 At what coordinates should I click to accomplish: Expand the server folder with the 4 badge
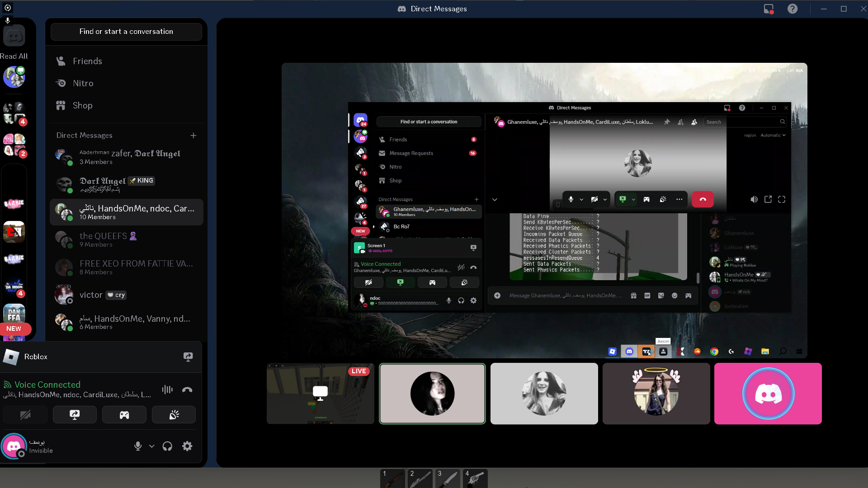pos(14,114)
